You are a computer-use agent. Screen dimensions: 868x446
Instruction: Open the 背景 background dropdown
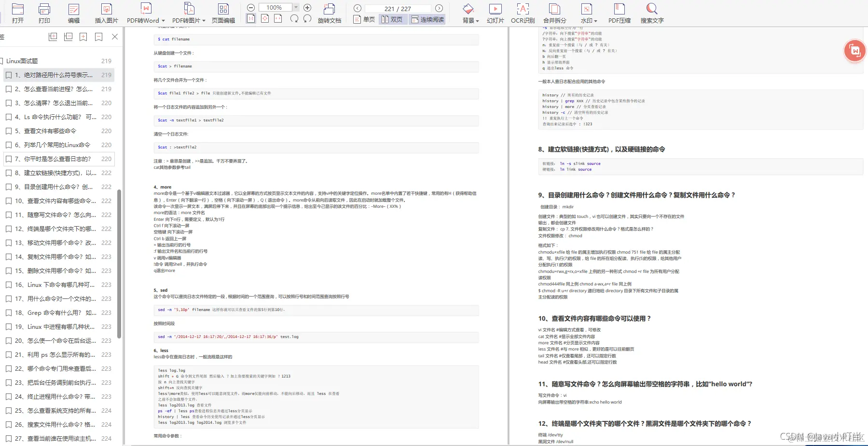point(470,13)
